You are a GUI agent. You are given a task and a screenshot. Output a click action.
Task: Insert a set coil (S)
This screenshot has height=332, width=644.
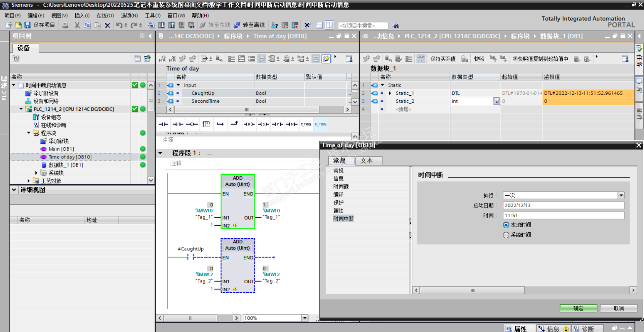pos(263,124)
